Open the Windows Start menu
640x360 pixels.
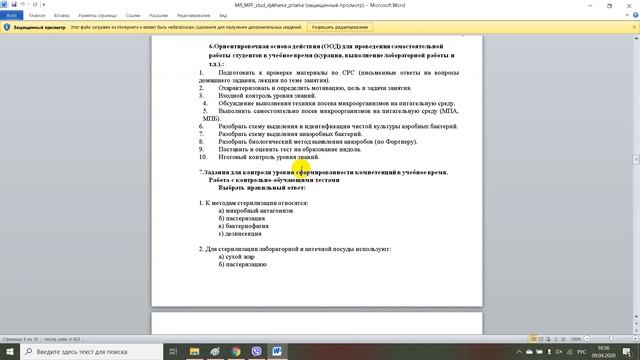[10, 351]
